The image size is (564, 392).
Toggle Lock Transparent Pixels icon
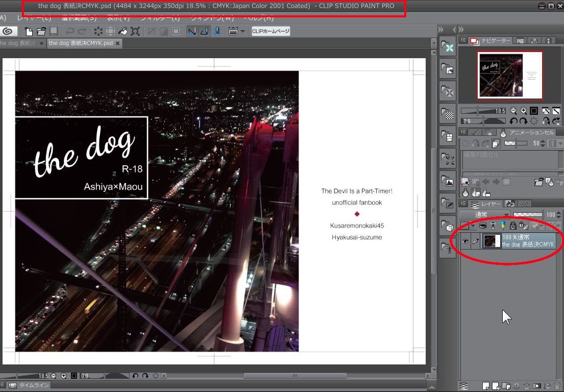523,226
